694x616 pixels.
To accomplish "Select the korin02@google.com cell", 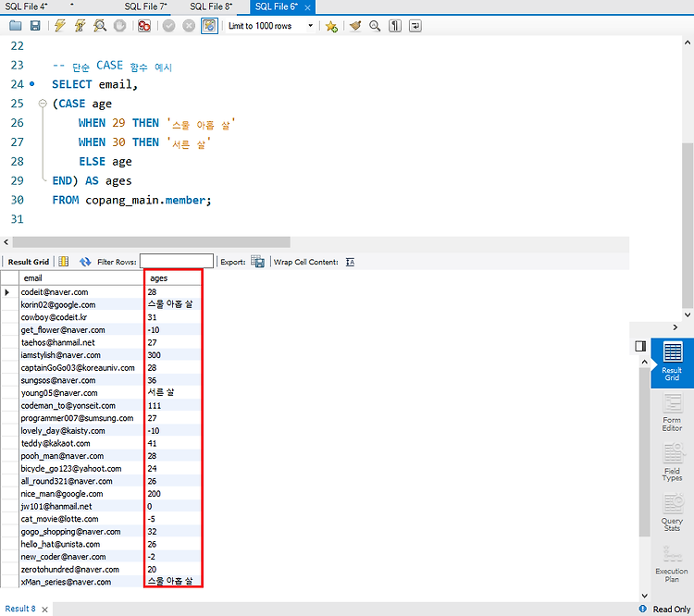I will click(x=81, y=304).
